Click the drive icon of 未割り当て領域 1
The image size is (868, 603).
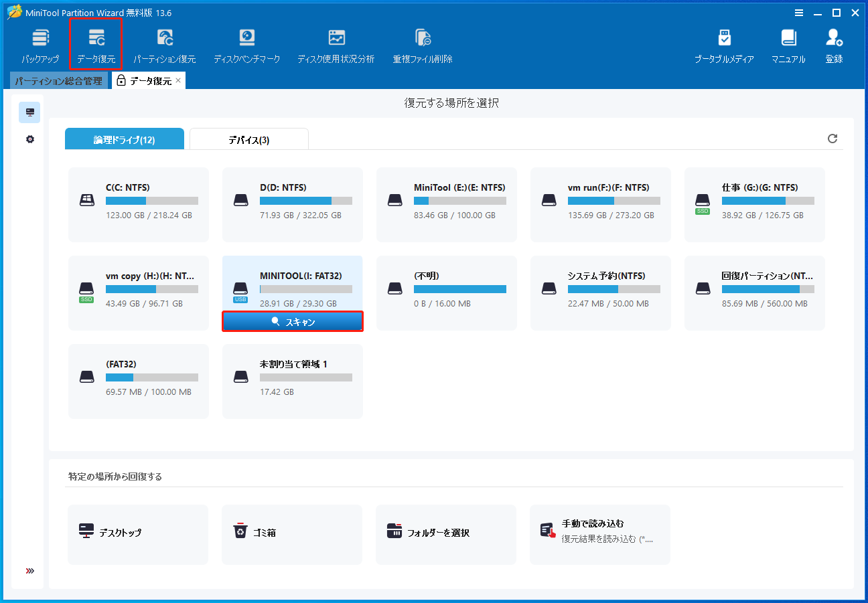(240, 376)
